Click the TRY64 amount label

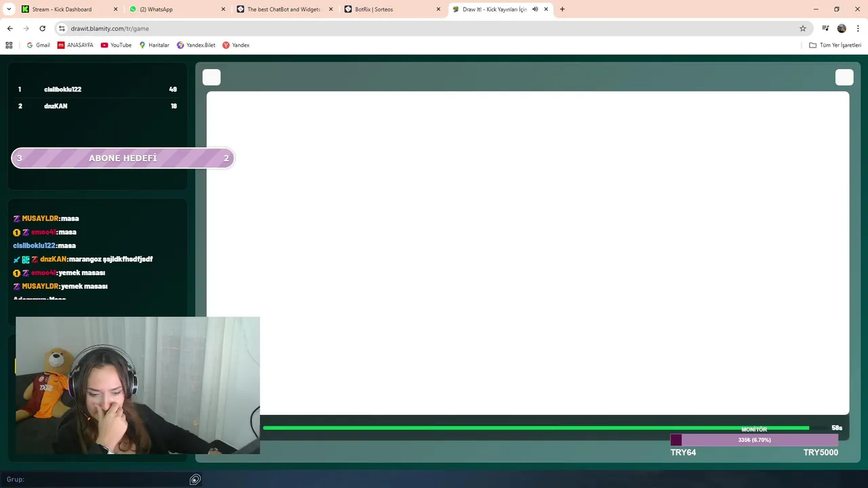click(683, 453)
